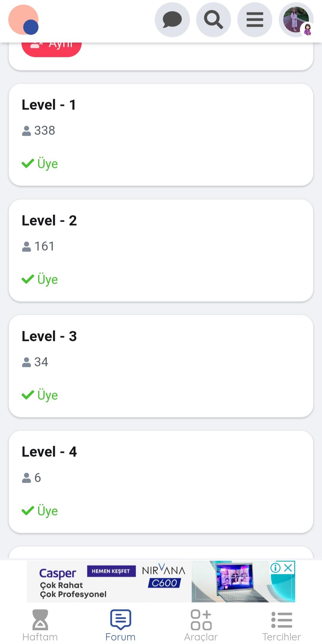The width and height of the screenshot is (322, 644).
Task: Open the Level - 1 group
Action: click(x=49, y=105)
